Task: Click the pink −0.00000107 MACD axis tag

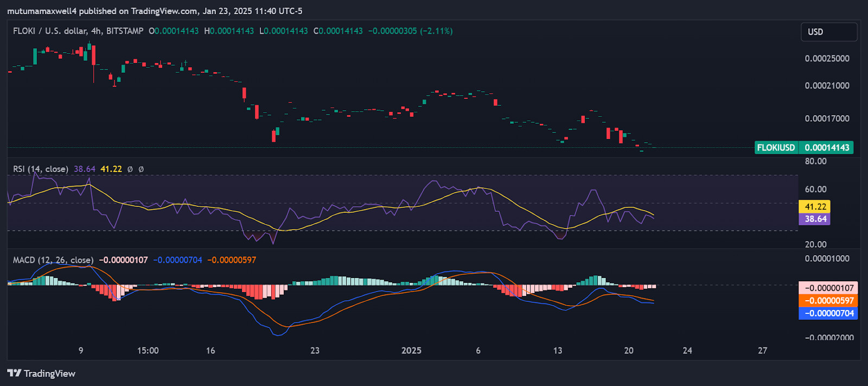Action: pyautogui.click(x=828, y=288)
